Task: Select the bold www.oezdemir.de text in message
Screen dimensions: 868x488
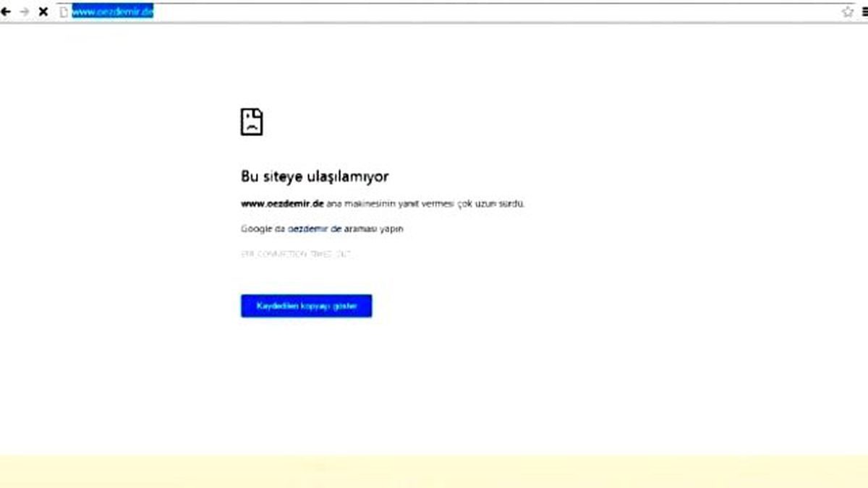Action: point(281,204)
